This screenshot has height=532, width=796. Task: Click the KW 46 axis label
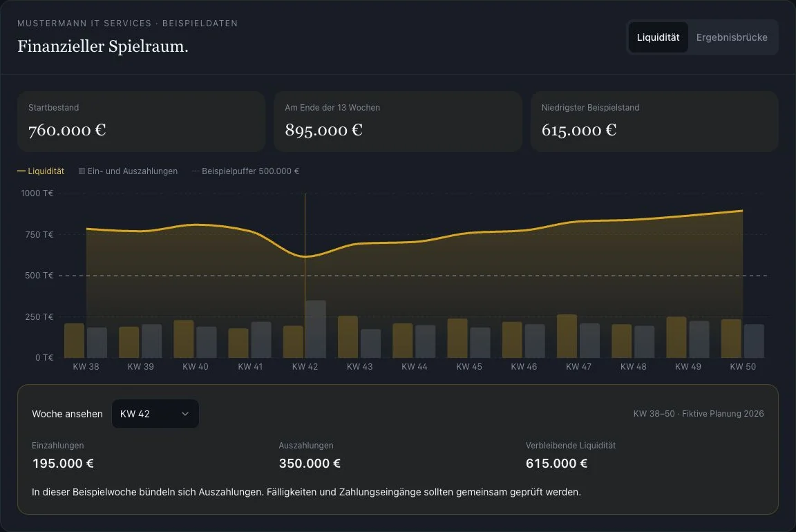524,366
